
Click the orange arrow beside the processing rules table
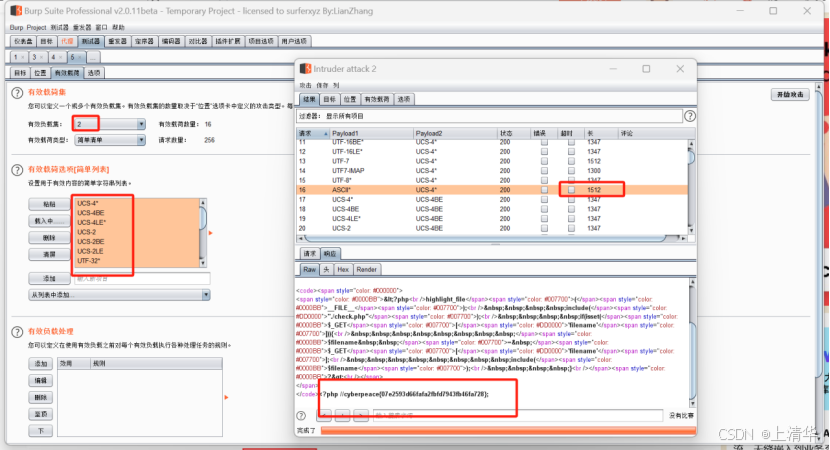[227, 397]
